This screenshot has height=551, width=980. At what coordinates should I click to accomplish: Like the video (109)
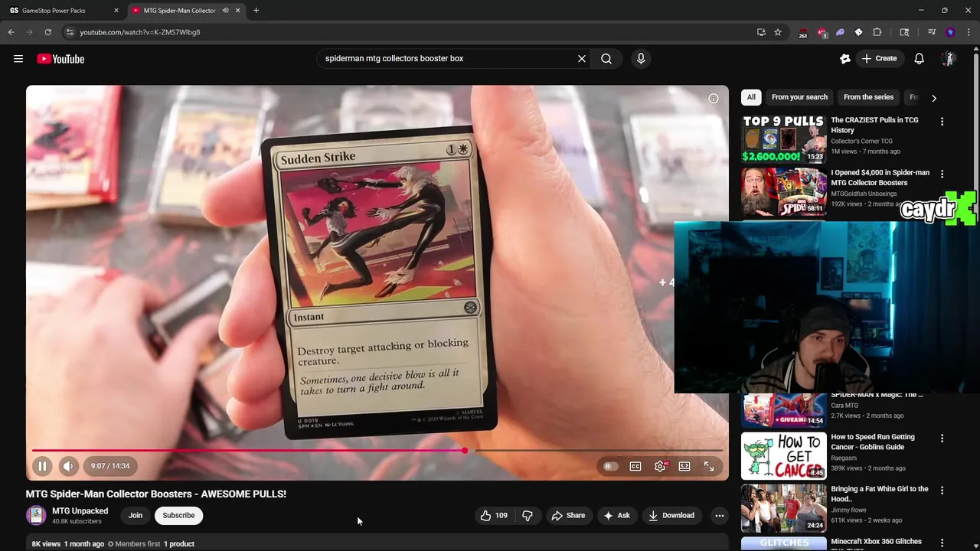[x=494, y=516]
